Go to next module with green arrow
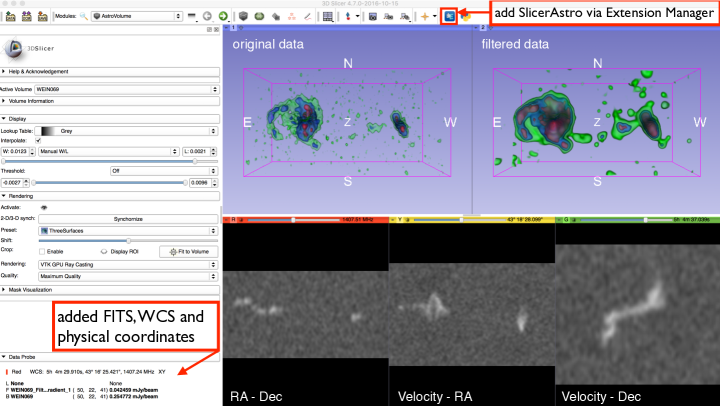720x406 pixels. [x=222, y=17]
